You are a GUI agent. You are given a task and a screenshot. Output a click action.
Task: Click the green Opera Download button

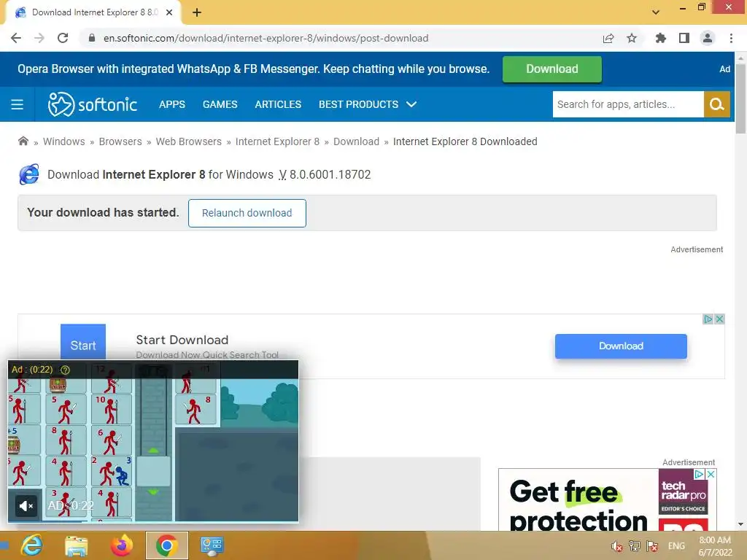tap(552, 69)
